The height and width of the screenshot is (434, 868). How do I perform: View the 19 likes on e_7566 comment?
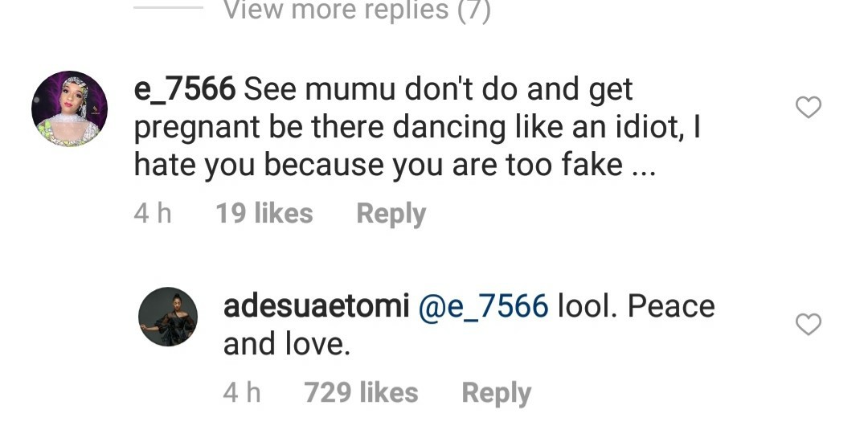tap(264, 214)
